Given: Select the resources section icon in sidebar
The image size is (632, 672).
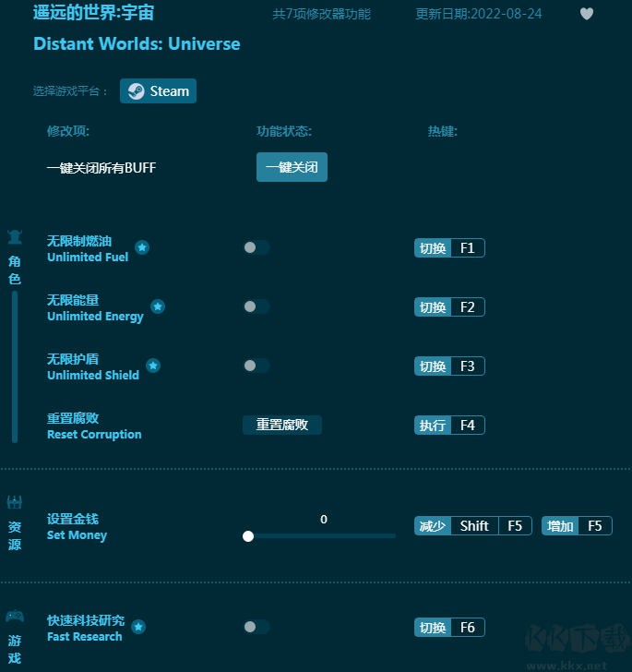Looking at the screenshot, I should pyautogui.click(x=15, y=503).
